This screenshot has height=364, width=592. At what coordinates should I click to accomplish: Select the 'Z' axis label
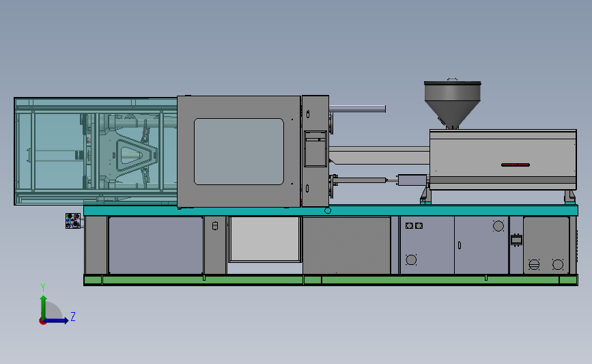tap(73, 316)
